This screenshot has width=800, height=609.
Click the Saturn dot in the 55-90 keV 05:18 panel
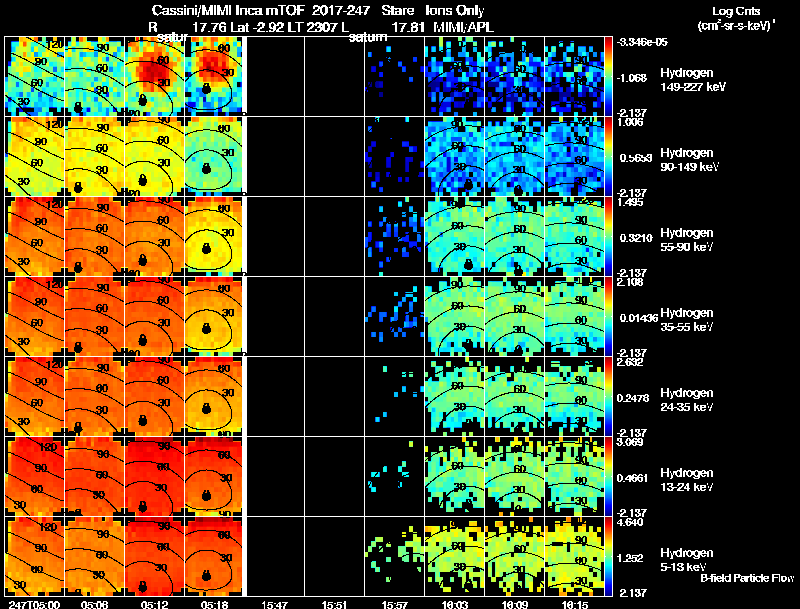[x=206, y=249]
